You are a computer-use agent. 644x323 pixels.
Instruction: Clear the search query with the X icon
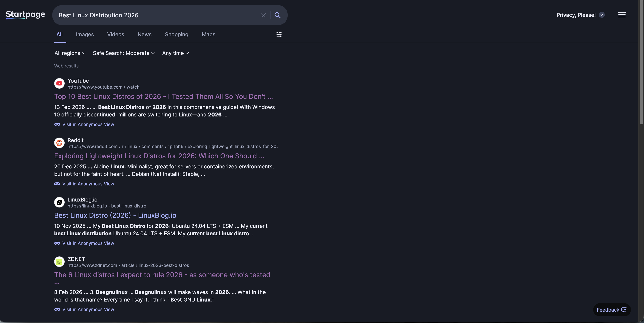point(263,15)
